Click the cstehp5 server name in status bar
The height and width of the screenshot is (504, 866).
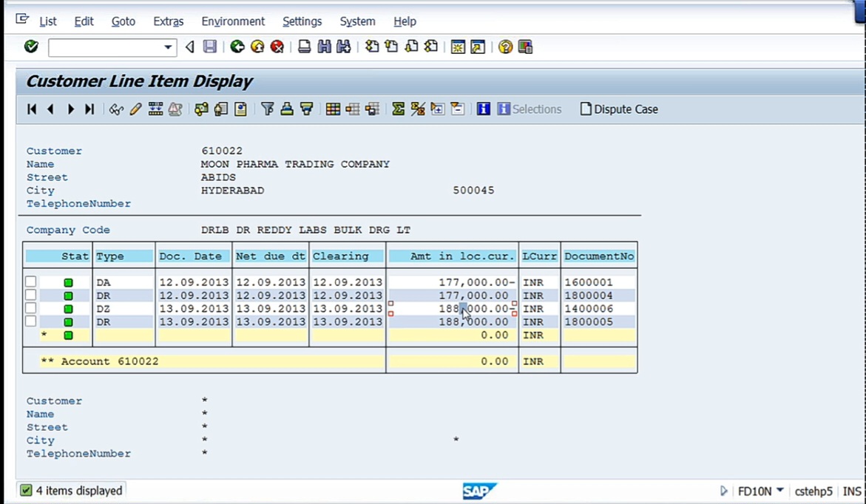click(813, 491)
